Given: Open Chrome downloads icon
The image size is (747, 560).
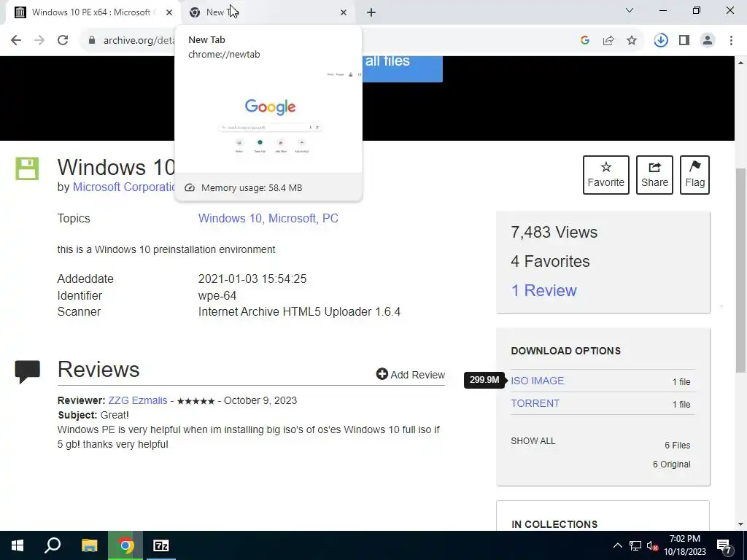Looking at the screenshot, I should (x=661, y=40).
